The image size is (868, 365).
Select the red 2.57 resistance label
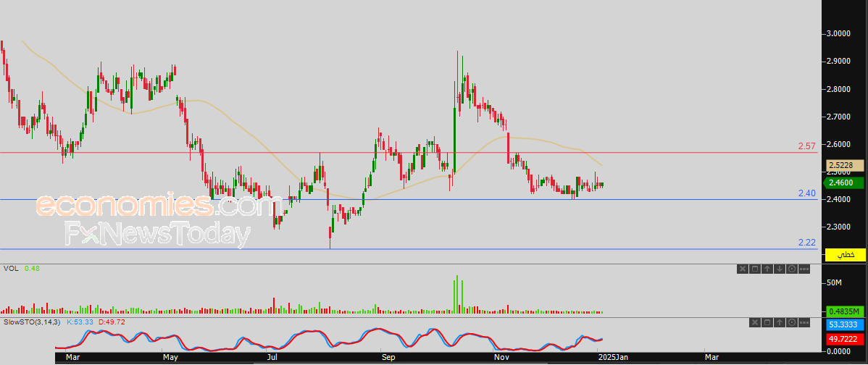[806, 146]
